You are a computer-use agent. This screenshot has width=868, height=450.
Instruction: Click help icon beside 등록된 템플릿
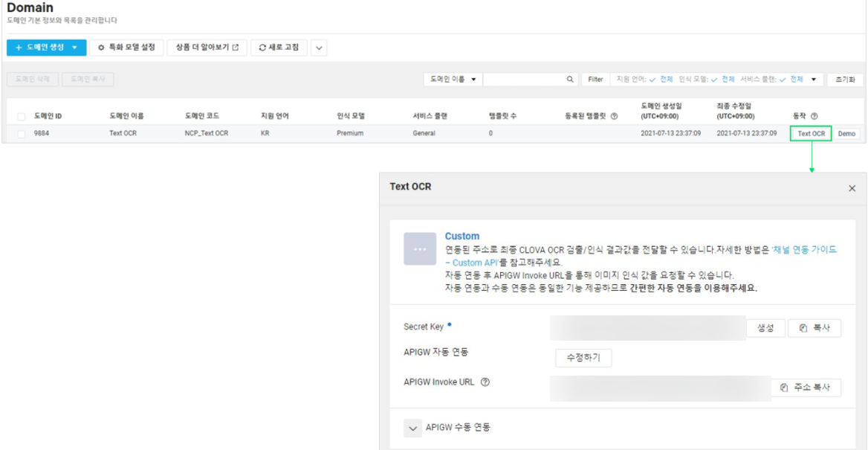614,116
